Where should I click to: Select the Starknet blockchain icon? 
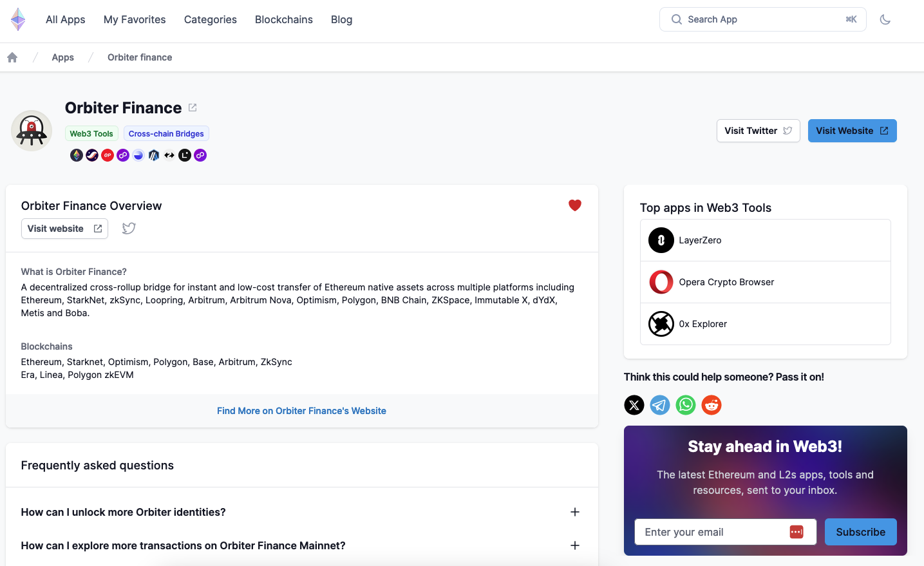92,155
